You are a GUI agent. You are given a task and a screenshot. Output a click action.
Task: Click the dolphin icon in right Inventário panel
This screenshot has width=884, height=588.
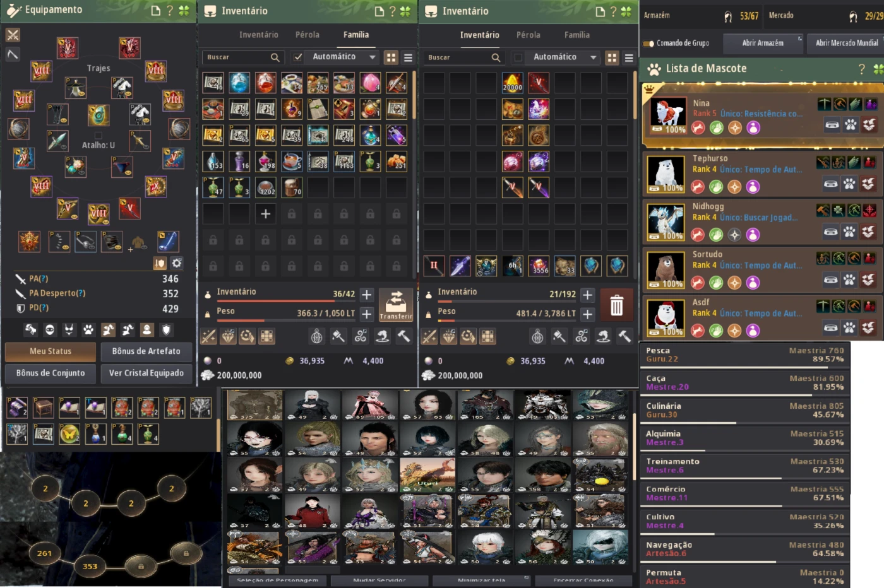603,337
